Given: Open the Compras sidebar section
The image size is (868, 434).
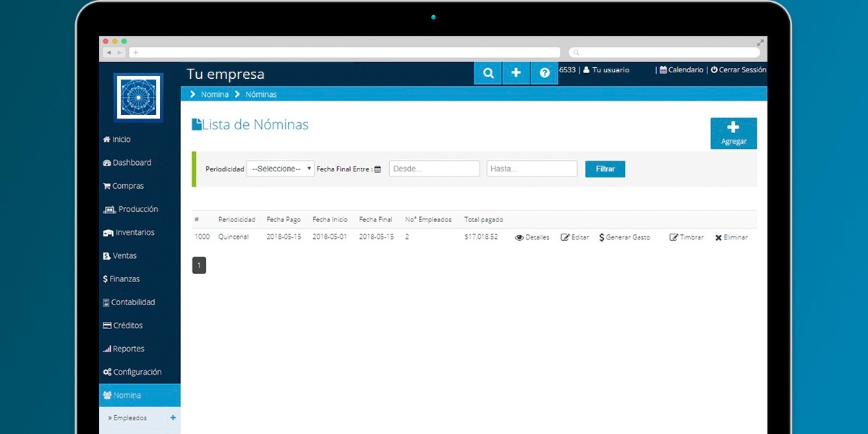Looking at the screenshot, I should click(x=124, y=186).
